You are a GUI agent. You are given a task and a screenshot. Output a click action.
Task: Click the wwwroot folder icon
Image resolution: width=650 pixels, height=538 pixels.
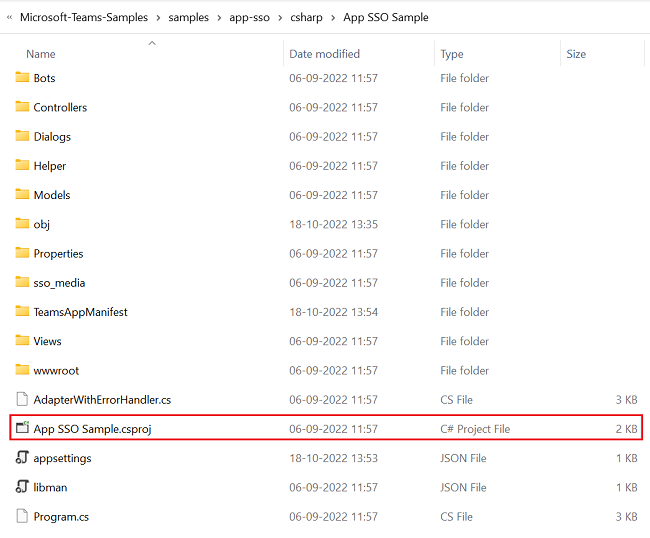(x=22, y=369)
